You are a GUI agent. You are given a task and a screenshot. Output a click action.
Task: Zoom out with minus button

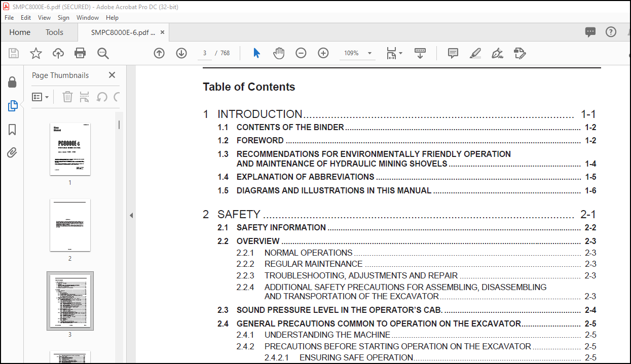(x=301, y=53)
